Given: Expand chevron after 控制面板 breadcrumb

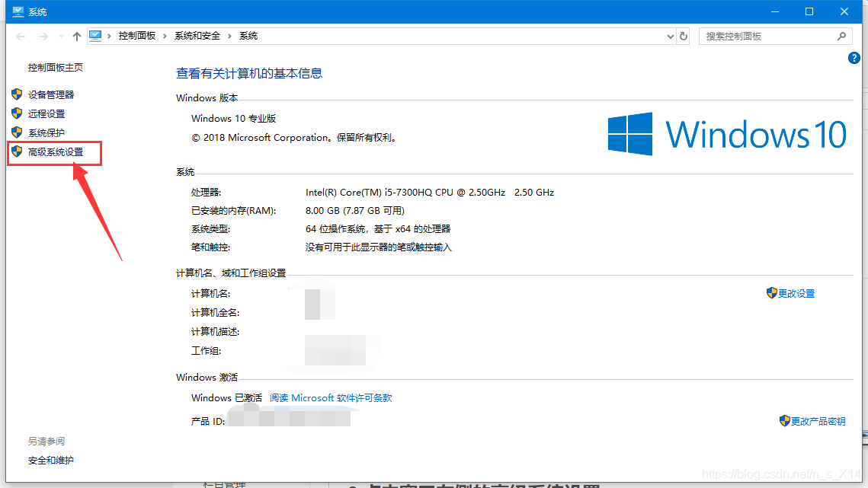Looking at the screenshot, I should coord(165,36).
